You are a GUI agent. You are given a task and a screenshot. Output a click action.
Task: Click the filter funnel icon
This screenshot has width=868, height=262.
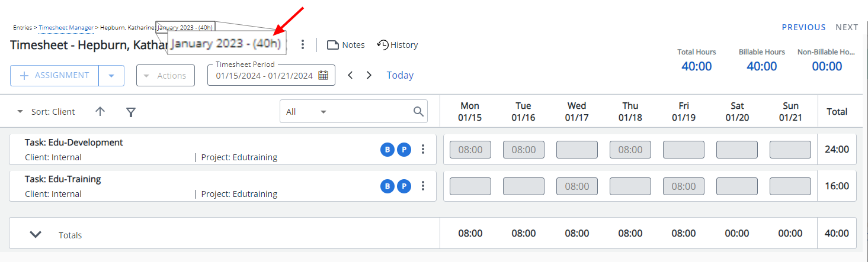tap(131, 112)
